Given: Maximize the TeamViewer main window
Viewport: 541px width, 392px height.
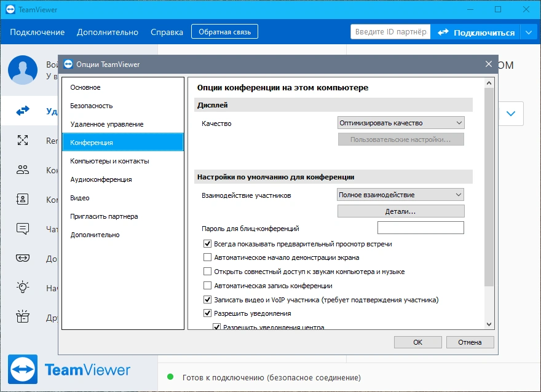Looking at the screenshot, I should 498,9.
